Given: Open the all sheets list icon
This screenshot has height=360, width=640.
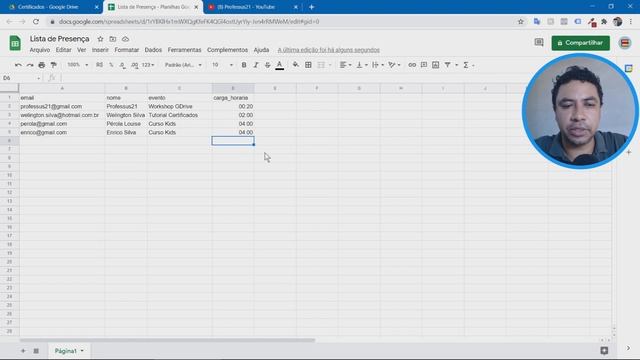Looking at the screenshot, I should pyautogui.click(x=36, y=351).
